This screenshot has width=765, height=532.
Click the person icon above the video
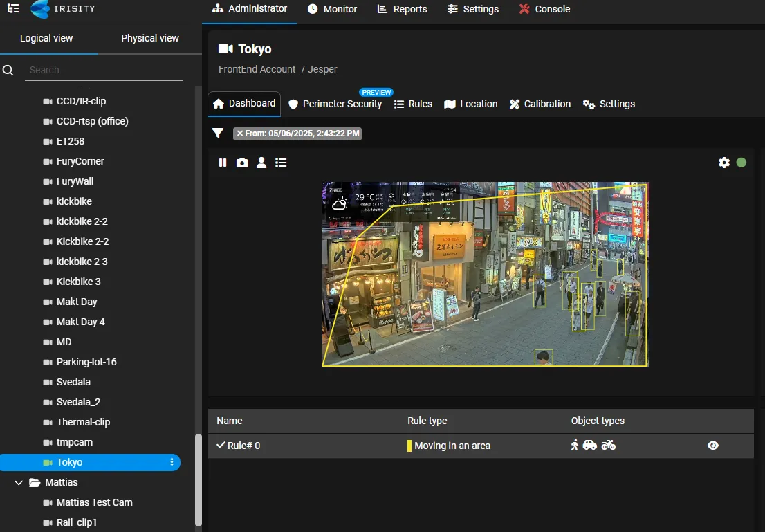(x=261, y=163)
